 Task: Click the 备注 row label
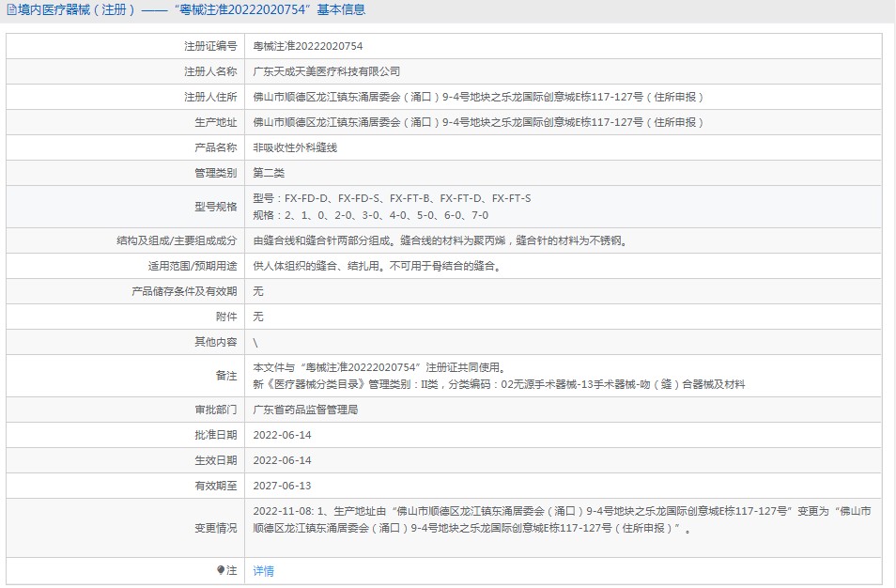[x=226, y=376]
